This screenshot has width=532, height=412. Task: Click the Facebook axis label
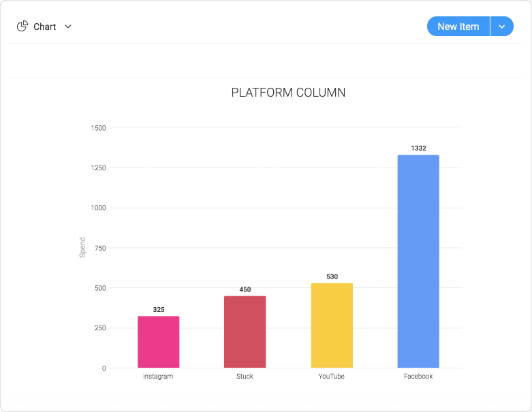418,376
